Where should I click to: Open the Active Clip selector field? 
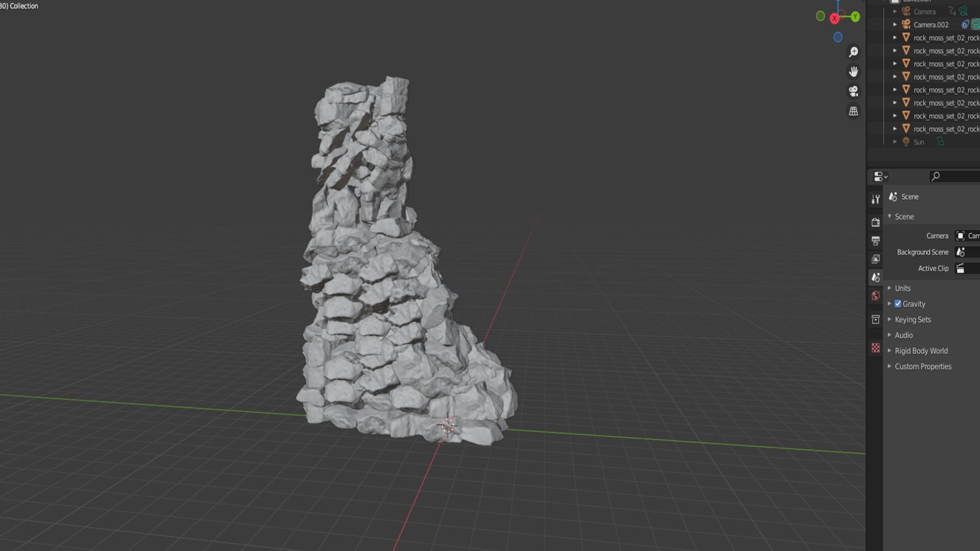coord(967,268)
